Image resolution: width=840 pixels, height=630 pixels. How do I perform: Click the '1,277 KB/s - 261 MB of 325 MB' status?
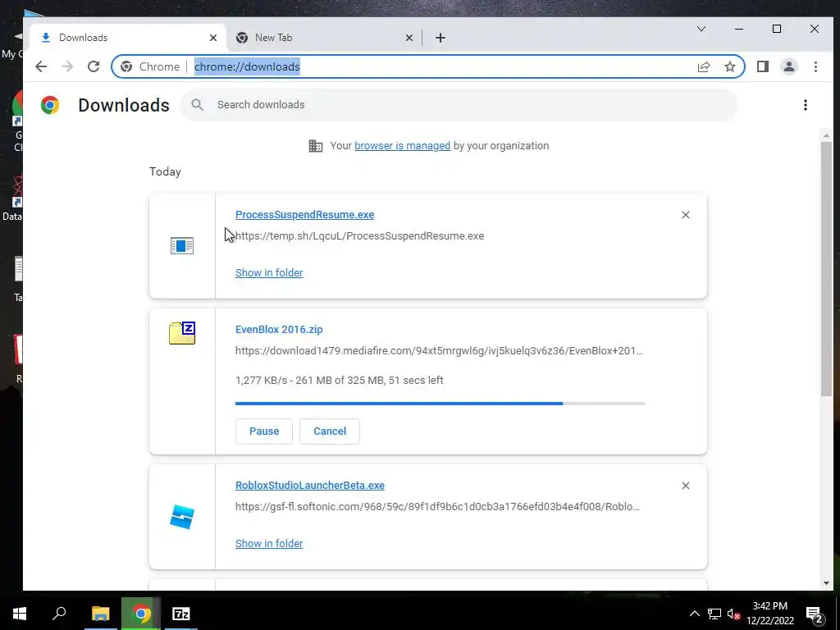(x=339, y=381)
